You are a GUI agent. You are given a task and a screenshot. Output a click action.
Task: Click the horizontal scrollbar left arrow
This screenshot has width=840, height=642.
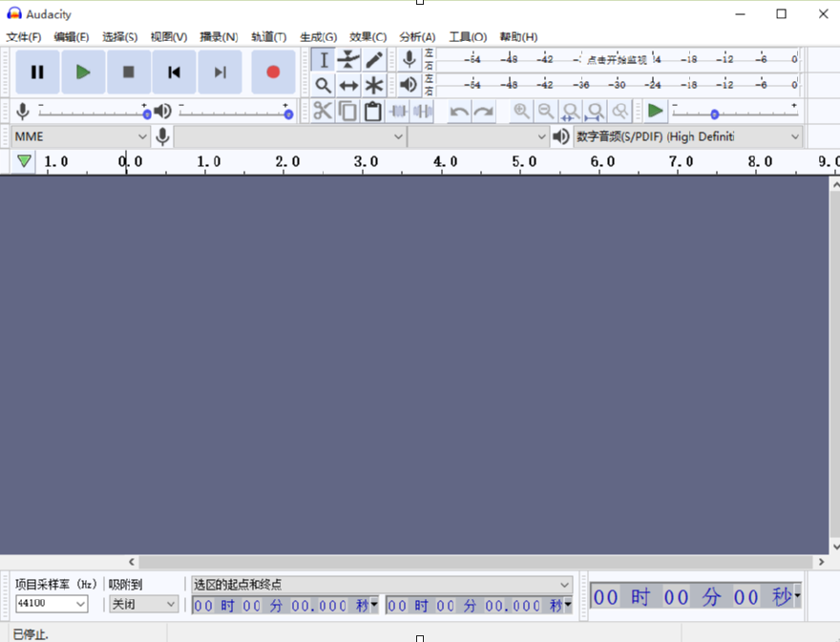(132, 562)
